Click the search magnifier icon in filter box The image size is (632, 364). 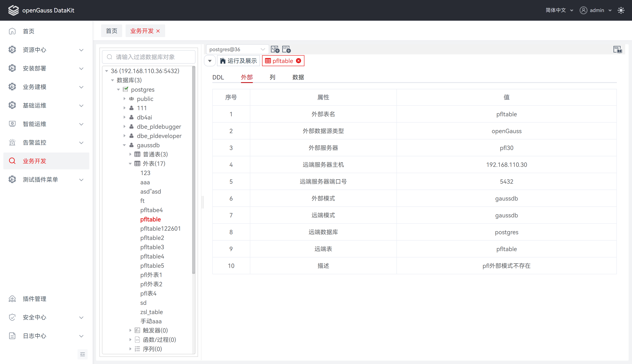(x=110, y=57)
